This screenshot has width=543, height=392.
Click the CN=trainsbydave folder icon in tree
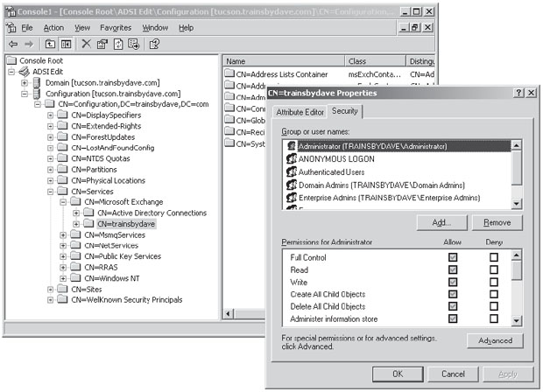click(x=88, y=223)
